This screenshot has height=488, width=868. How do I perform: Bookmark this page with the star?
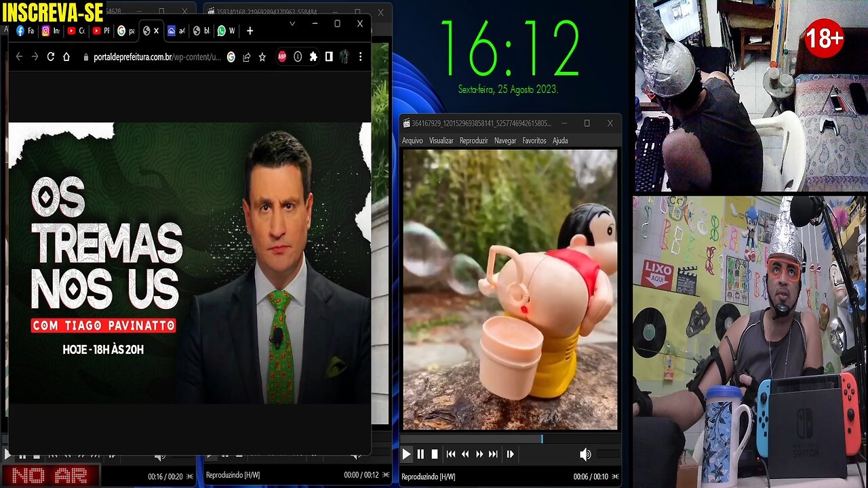262,57
